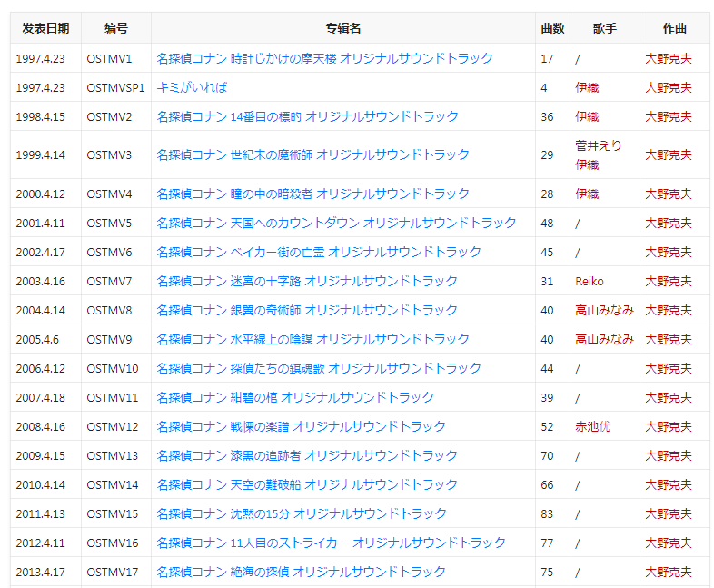Click composer 大野克夫 in the OSTMVSP1 row

click(669, 87)
